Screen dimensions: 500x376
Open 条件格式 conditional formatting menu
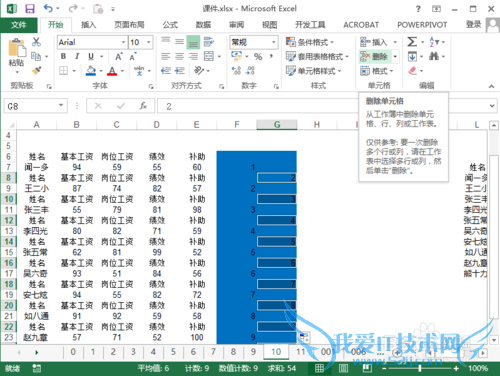310,42
